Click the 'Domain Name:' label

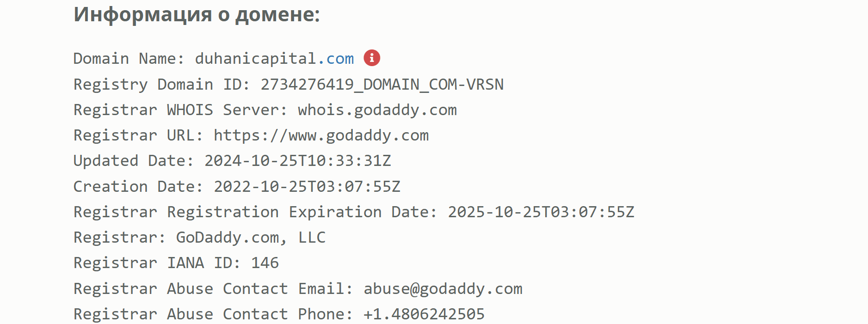pyautogui.click(x=129, y=59)
